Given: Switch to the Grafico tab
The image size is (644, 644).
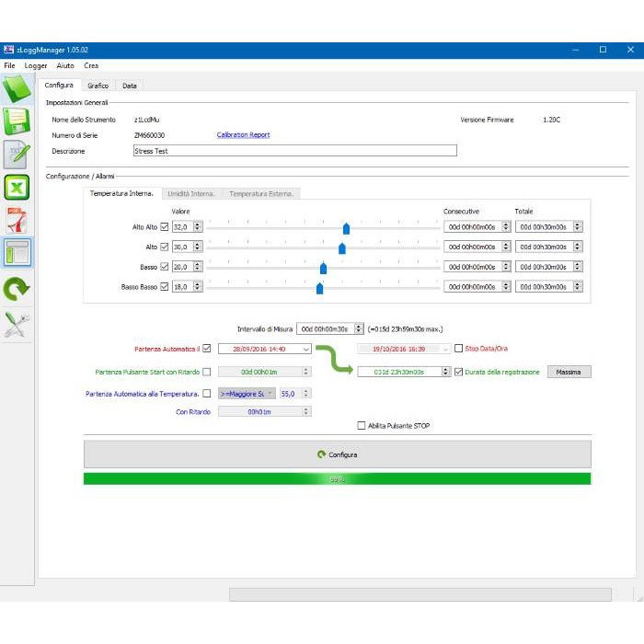Looking at the screenshot, I should [98, 86].
